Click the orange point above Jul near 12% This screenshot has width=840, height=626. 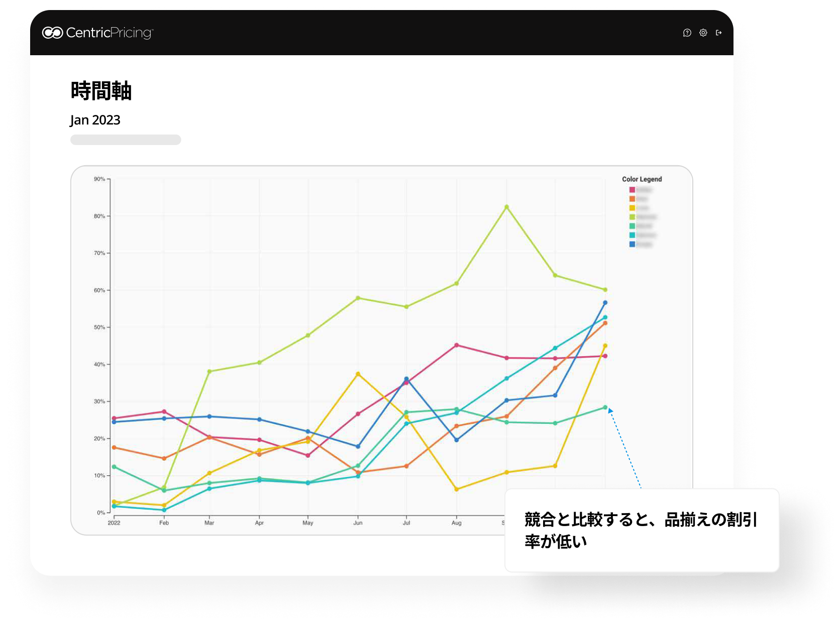coord(406,466)
